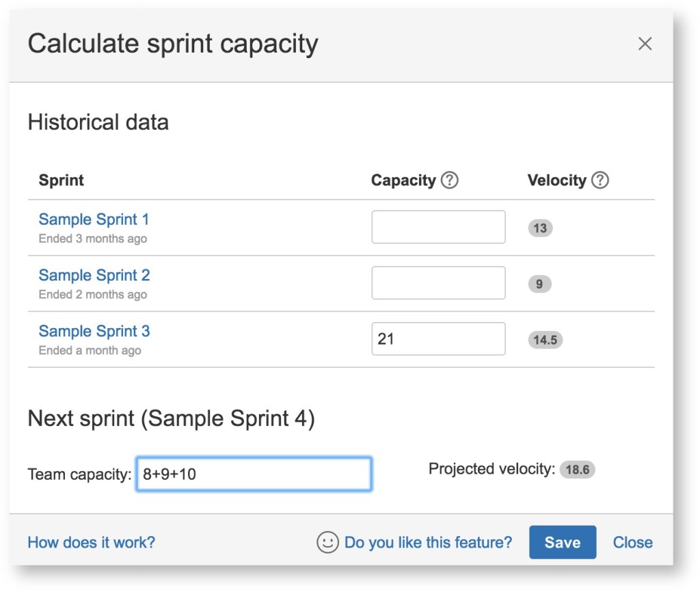This screenshot has width=700, height=592.
Task: Click the Sample Sprint 3 capacity field showing 21
Action: click(438, 339)
